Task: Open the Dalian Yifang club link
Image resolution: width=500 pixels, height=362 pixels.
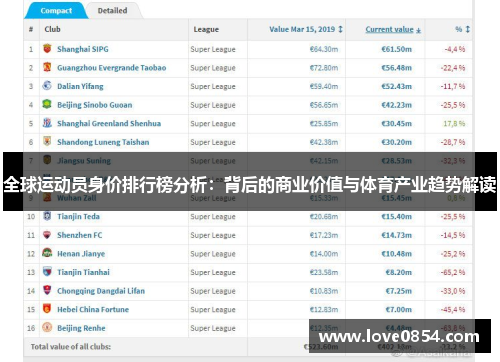Action: (80, 87)
